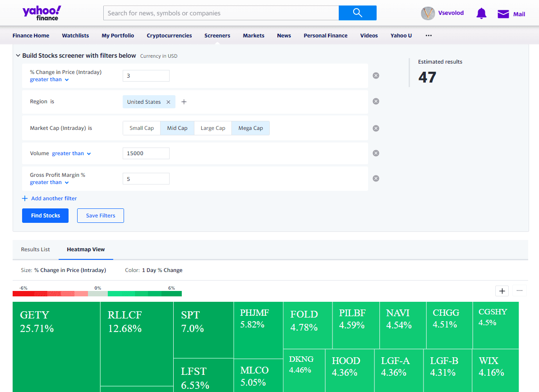Open the Mail link text
This screenshot has width=539, height=392.
tap(519, 14)
